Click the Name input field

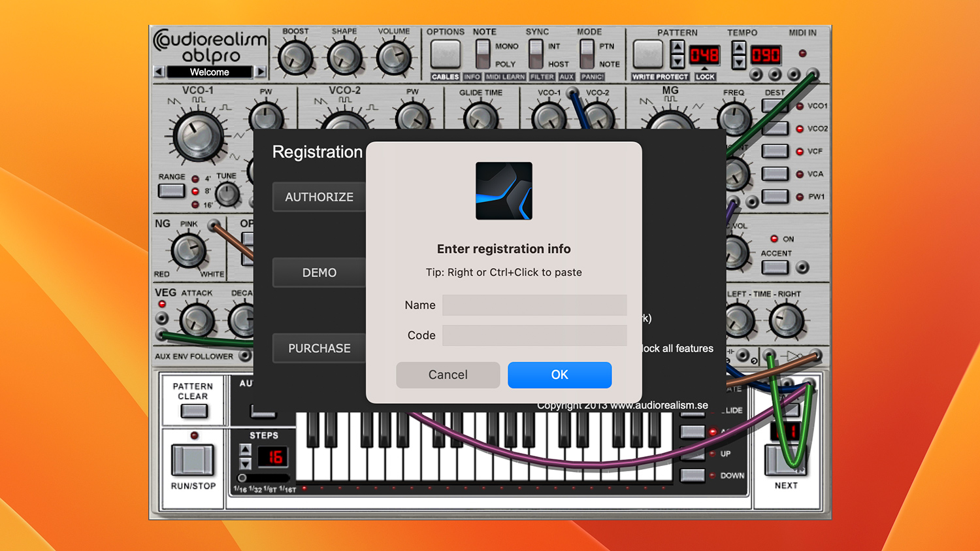pos(534,305)
